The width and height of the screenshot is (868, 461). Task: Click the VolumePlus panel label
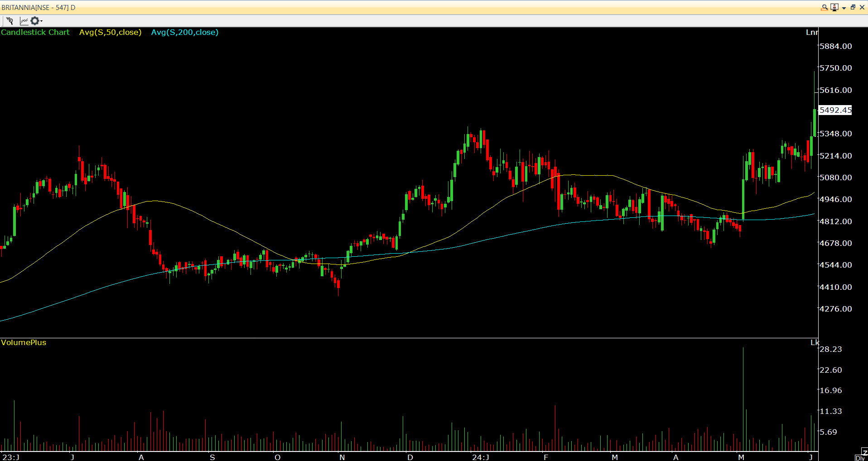pos(24,342)
